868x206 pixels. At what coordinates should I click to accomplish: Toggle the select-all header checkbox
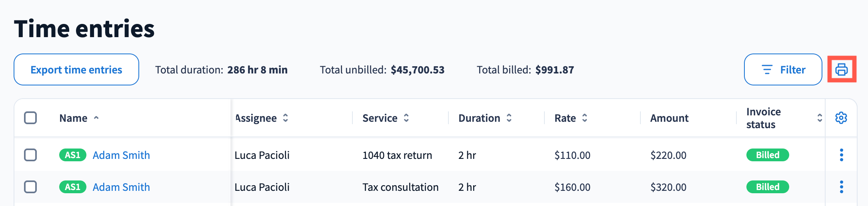coord(30,118)
